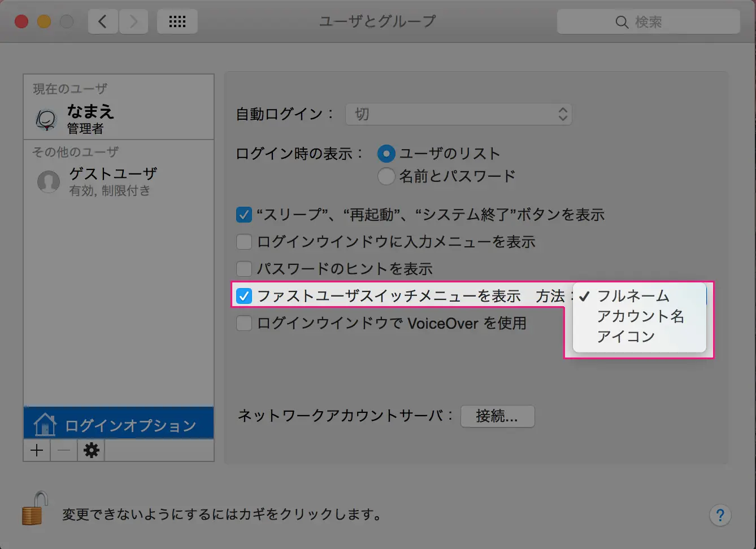Toggle ファストユーザスイッチメニューを表示 checkbox
756x549 pixels.
244,296
